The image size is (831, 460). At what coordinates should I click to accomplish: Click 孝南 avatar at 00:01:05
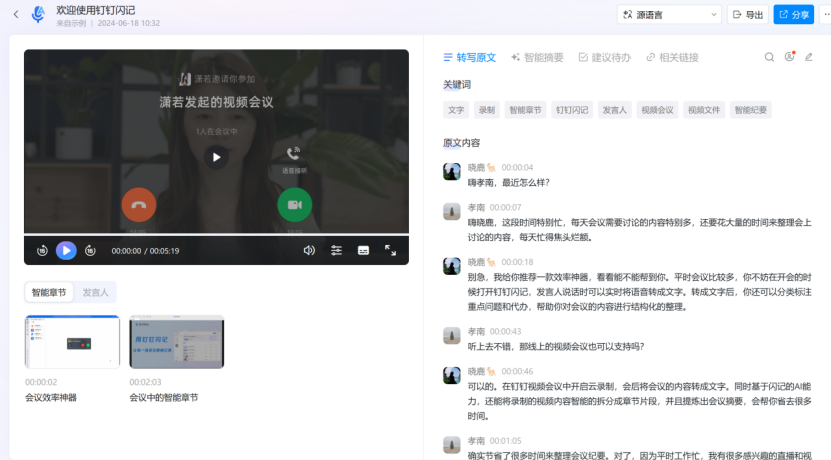coord(452,445)
